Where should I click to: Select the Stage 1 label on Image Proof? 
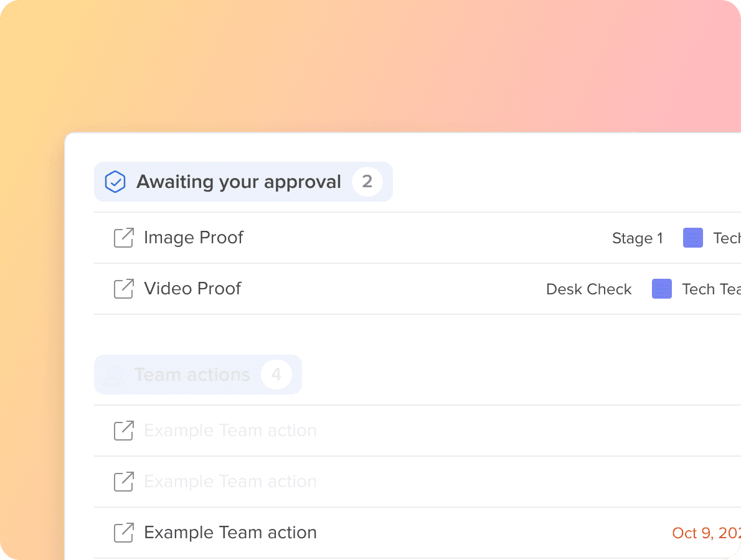(638, 238)
